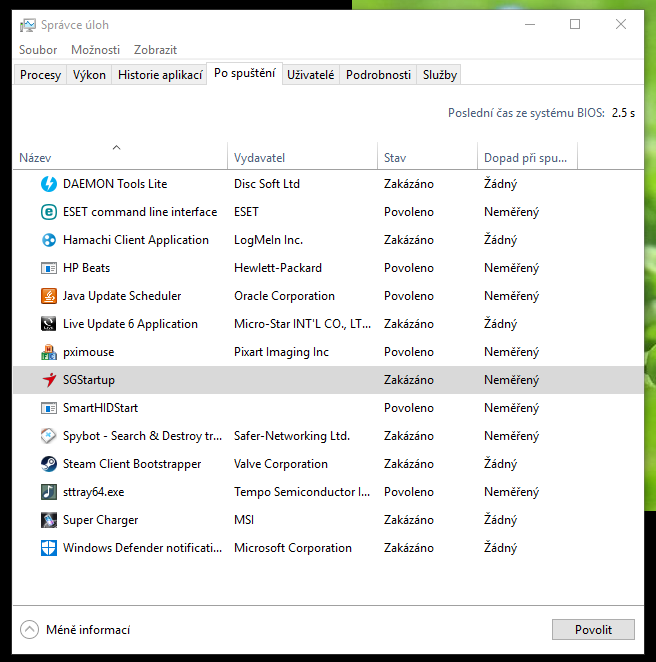Click the Microsoft Corporation publisher cell
Image resolution: width=656 pixels, height=662 pixels.
click(293, 548)
